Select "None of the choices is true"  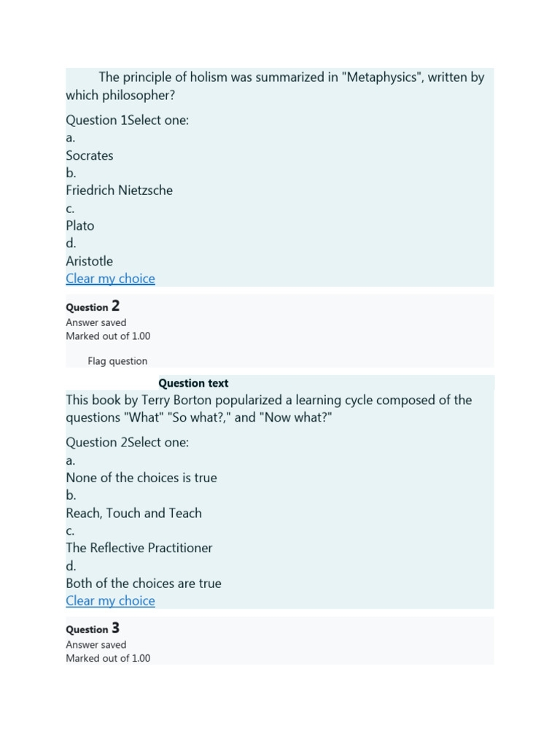[141, 478]
